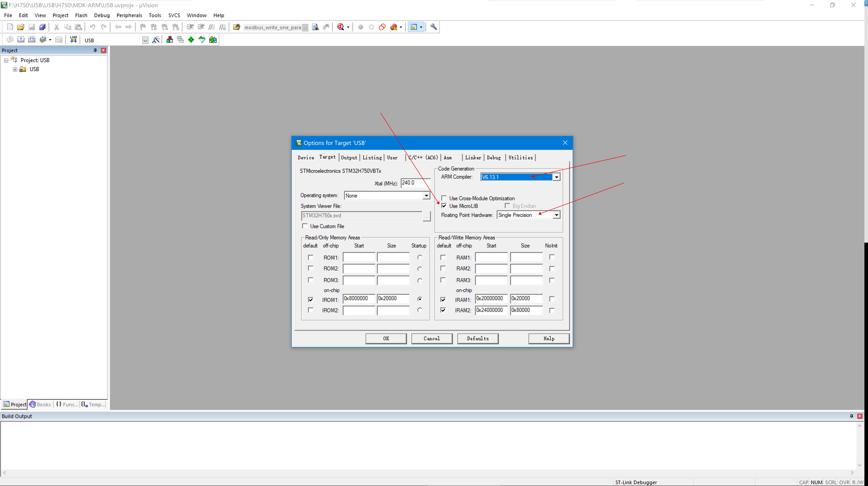
Task: Click the Download to flash (LOAD) icon
Action: [x=73, y=40]
